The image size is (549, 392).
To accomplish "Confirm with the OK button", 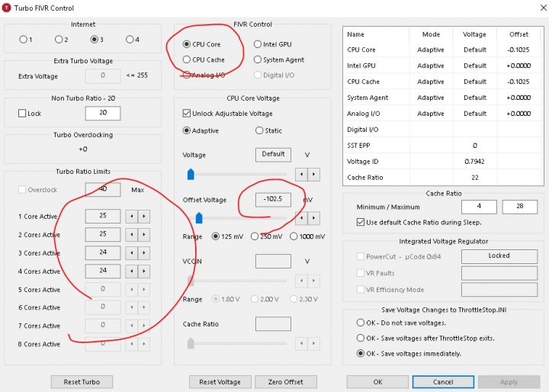I will (x=377, y=382).
